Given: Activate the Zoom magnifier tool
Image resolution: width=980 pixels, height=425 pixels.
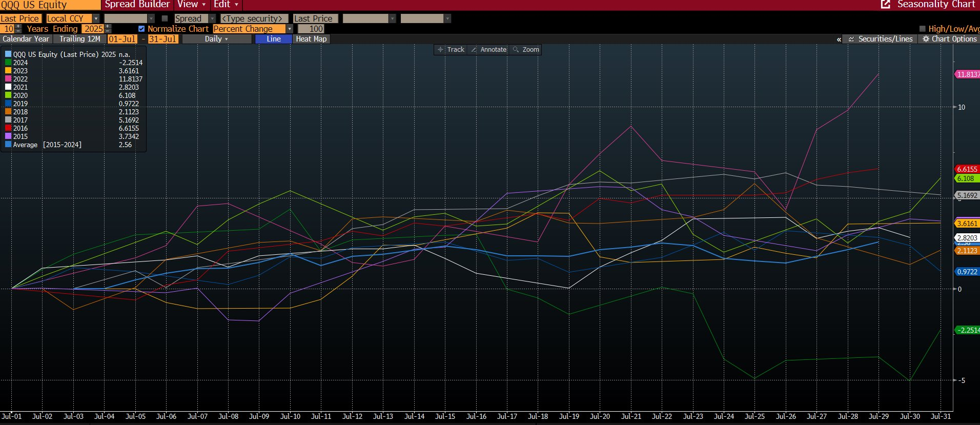Looking at the screenshot, I should point(516,50).
